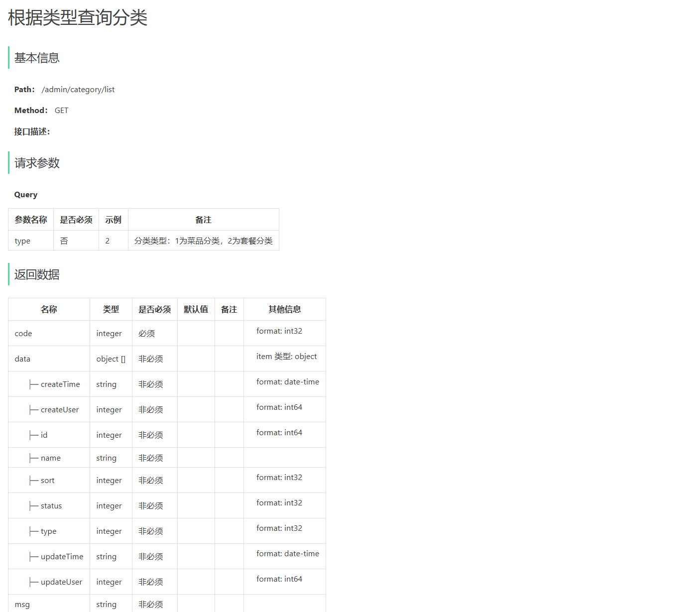Select the path /admin/category/list
The width and height of the screenshot is (700, 612).
[x=78, y=90]
